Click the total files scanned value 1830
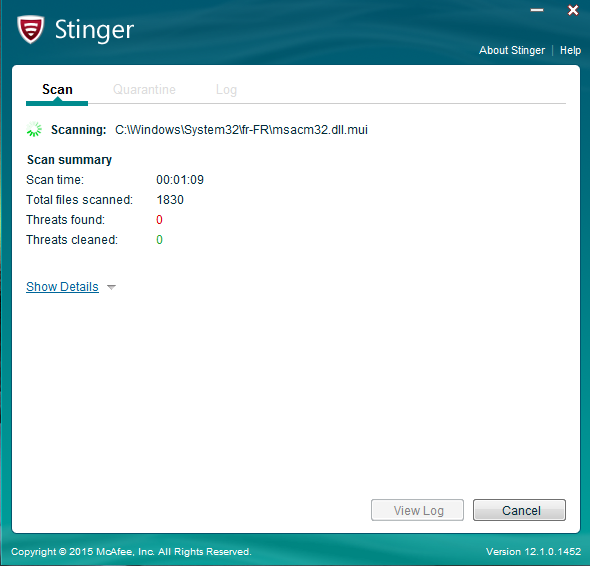 tap(170, 200)
